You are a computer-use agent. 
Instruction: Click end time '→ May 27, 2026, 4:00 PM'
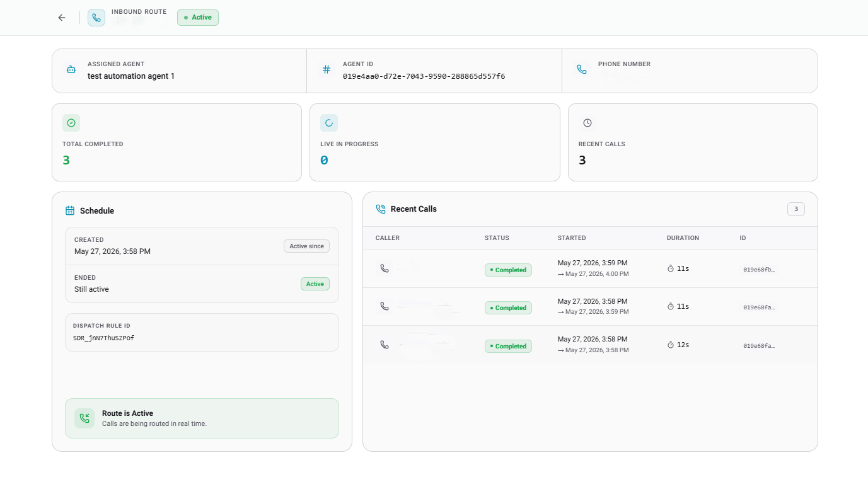(x=593, y=274)
